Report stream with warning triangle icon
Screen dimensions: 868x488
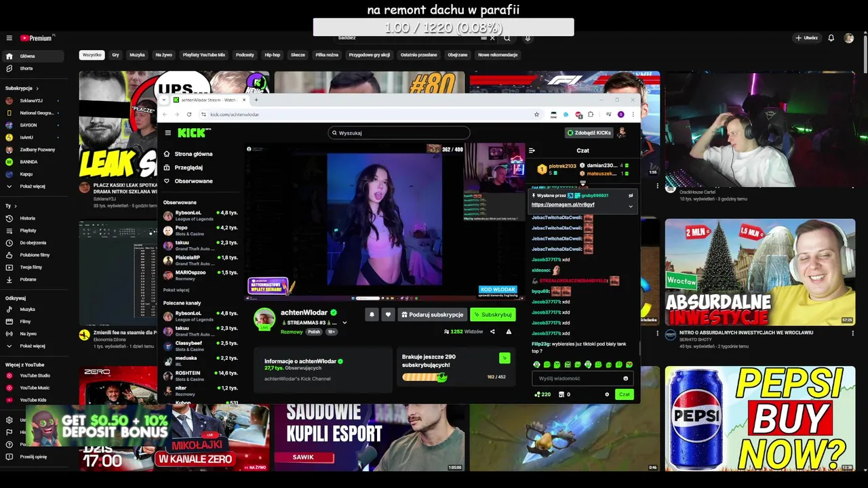pos(509,331)
